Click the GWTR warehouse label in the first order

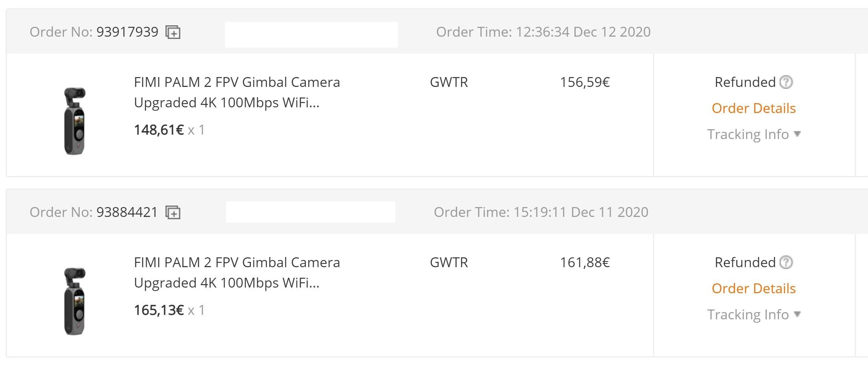point(449,82)
